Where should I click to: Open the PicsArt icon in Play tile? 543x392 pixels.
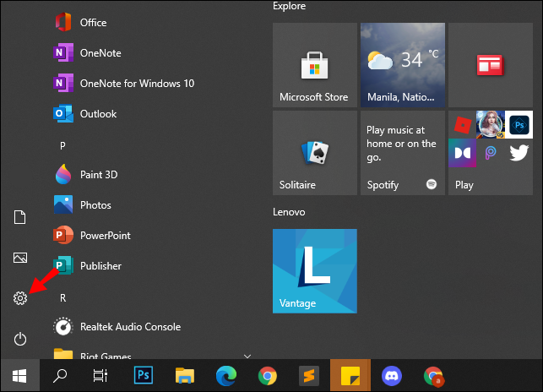pyautogui.click(x=491, y=153)
